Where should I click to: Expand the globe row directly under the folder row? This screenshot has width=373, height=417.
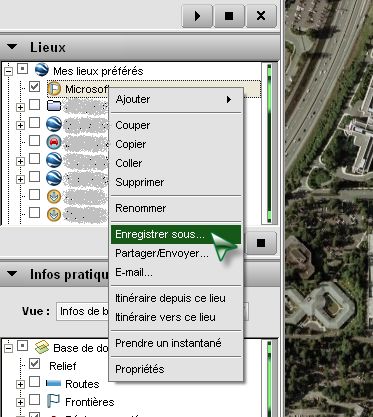[20, 125]
